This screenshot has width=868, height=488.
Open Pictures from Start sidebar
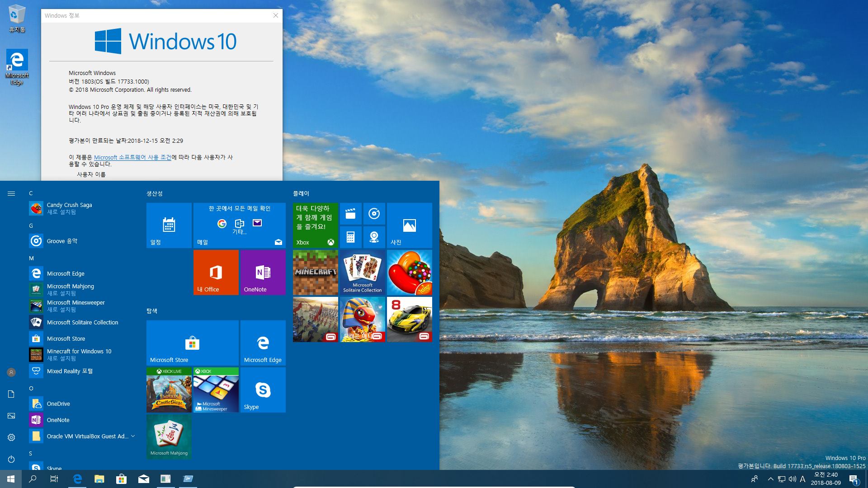[11, 416]
